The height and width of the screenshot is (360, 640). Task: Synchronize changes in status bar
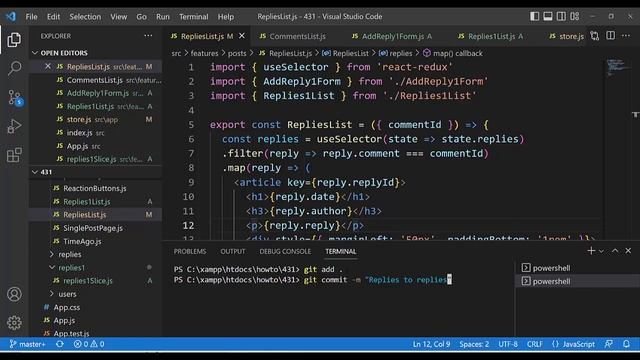[x=60, y=344]
